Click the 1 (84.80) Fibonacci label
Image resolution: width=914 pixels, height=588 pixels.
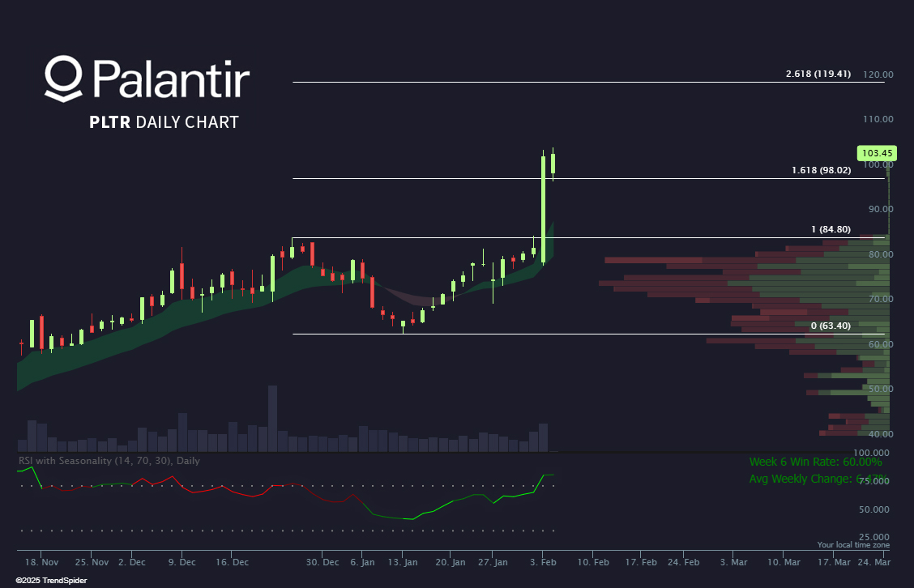tap(831, 229)
